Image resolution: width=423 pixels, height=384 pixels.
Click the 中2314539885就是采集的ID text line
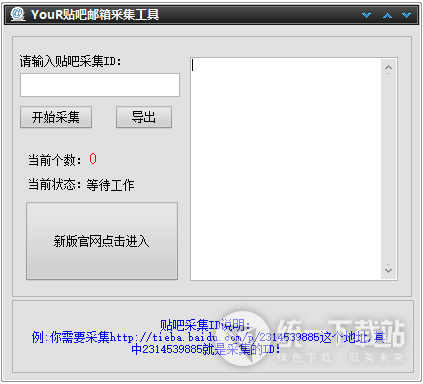206,349
